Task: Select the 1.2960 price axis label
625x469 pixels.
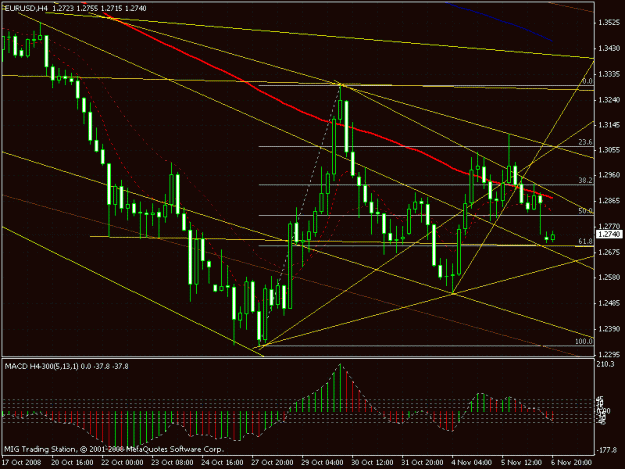Action: tap(609, 175)
